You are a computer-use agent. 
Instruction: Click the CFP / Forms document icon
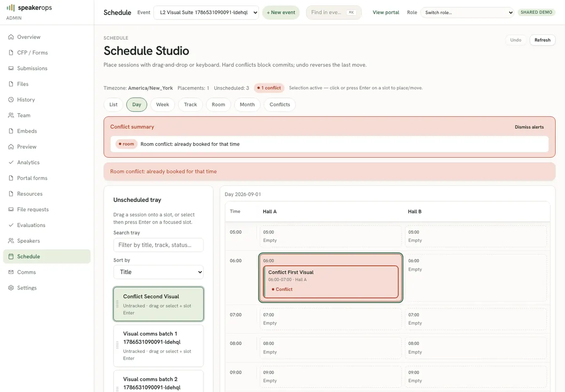coord(11,53)
